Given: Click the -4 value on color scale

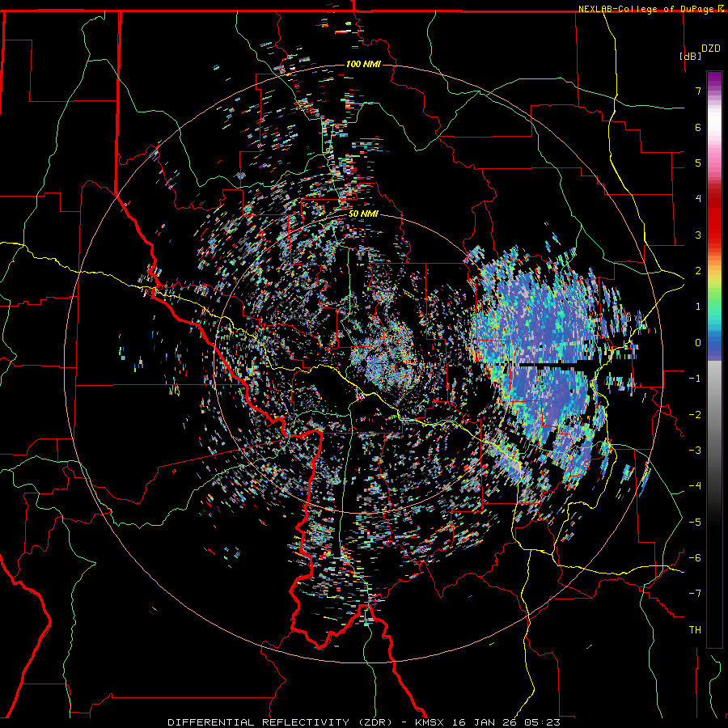Looking at the screenshot, I should point(695,485).
